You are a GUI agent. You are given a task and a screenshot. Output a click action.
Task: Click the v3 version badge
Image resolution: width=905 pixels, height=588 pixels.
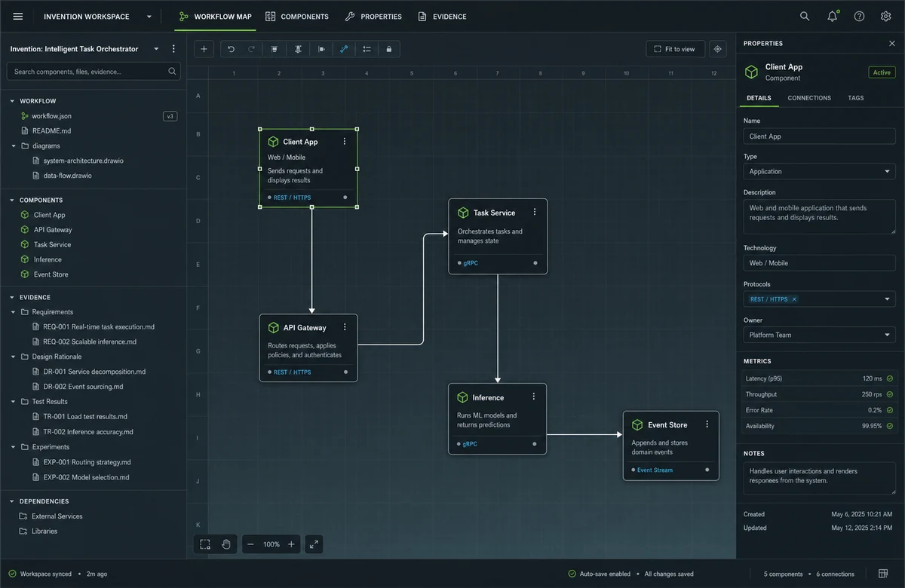(x=170, y=116)
